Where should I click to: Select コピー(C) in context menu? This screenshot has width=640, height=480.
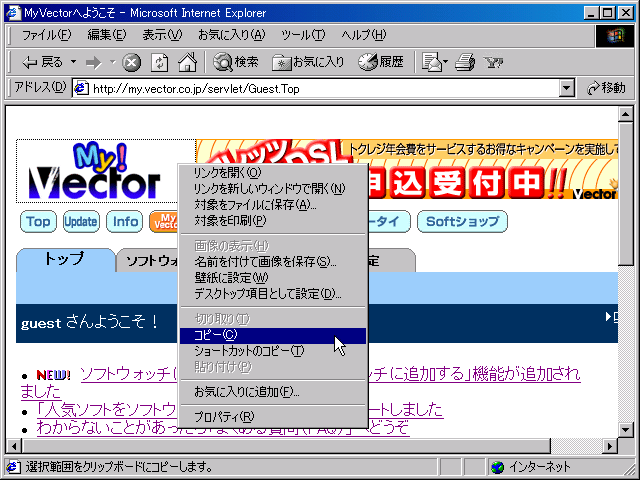[273, 336]
